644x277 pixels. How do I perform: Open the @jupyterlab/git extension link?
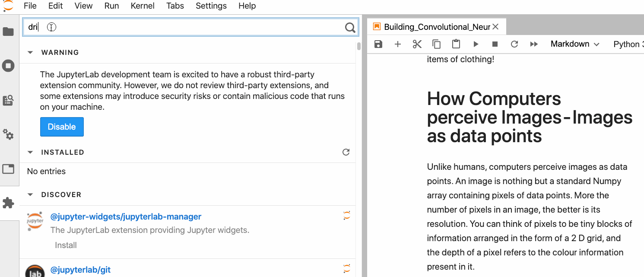click(80, 270)
